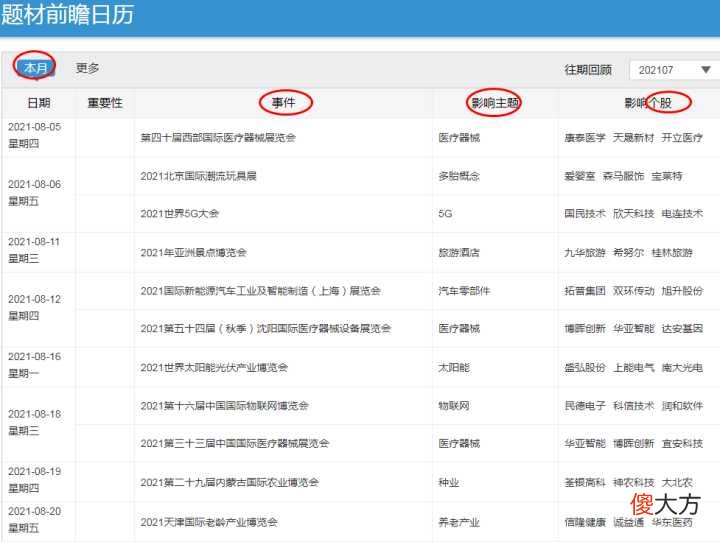Click theme 种业

coord(449,482)
